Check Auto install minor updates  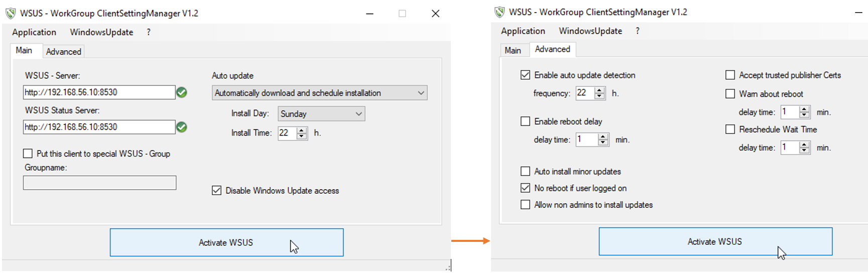pyautogui.click(x=525, y=172)
